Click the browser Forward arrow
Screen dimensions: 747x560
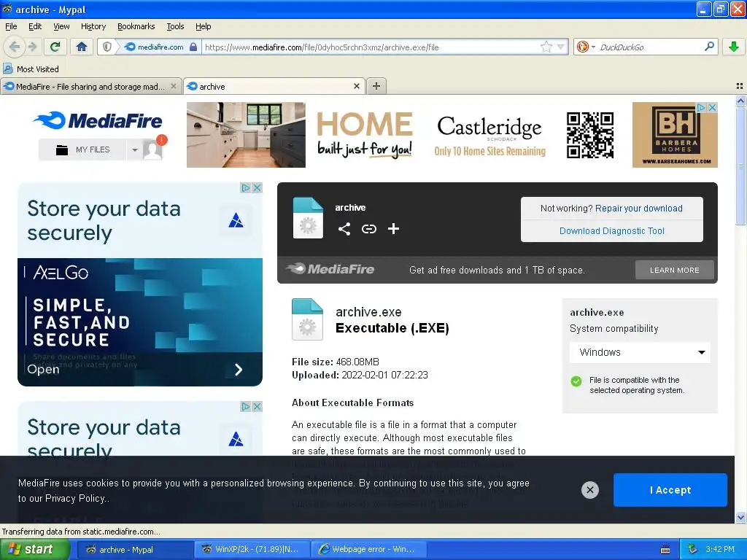[x=32, y=47]
